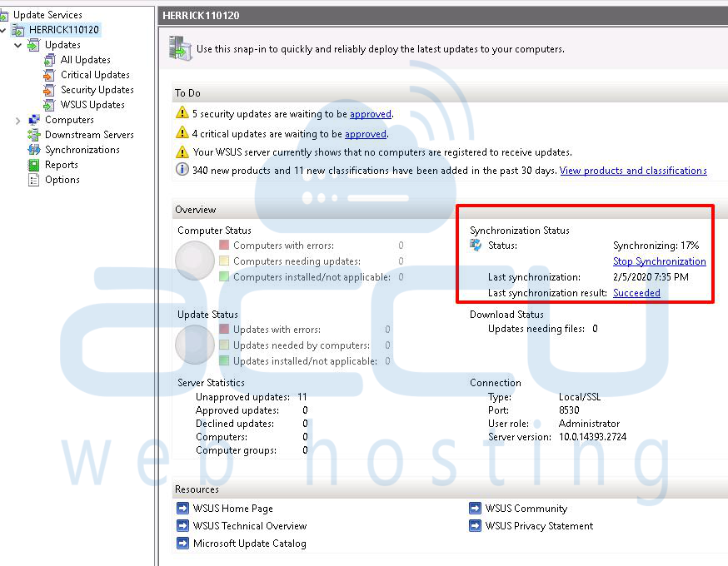The image size is (728, 566).
Task: Click '2/5/2020 7:35 PM' last synchronization value
Action: coord(651,277)
